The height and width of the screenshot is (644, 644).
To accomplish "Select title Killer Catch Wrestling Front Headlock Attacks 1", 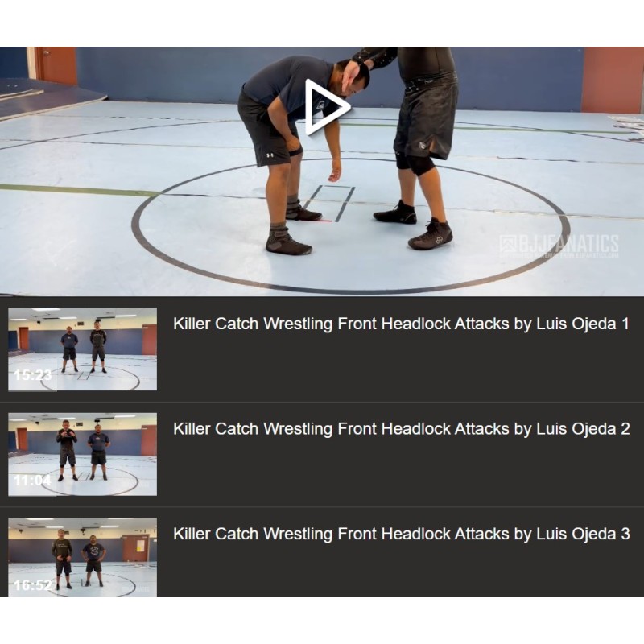I will [x=401, y=324].
